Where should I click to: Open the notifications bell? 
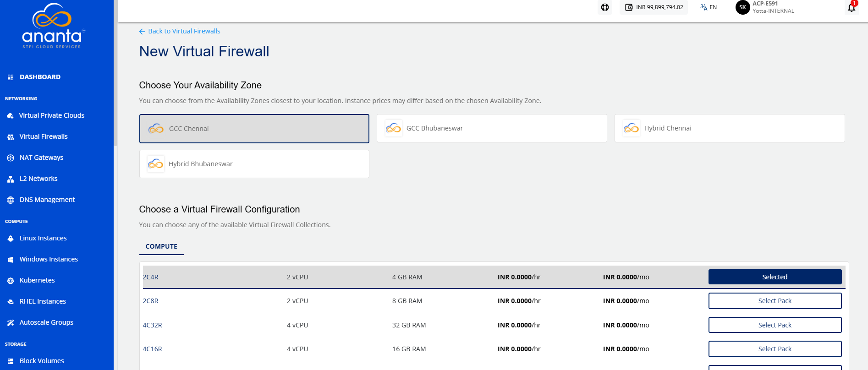coord(852,7)
